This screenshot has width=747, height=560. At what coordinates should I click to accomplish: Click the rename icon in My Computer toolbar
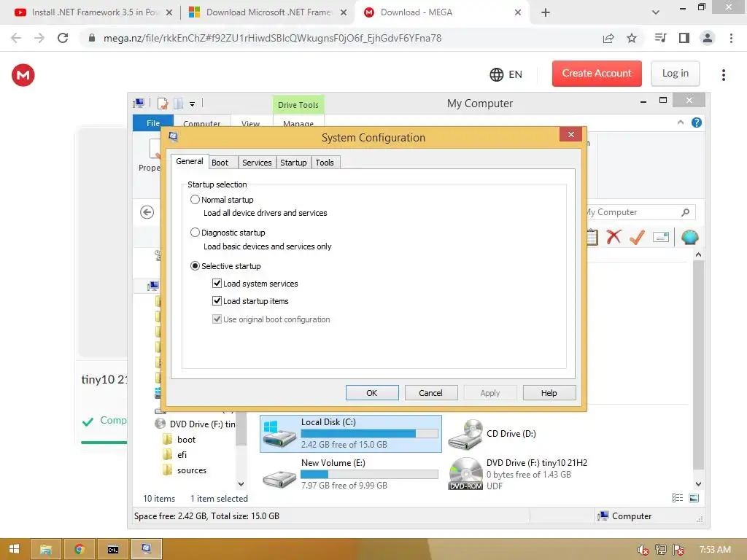point(661,237)
